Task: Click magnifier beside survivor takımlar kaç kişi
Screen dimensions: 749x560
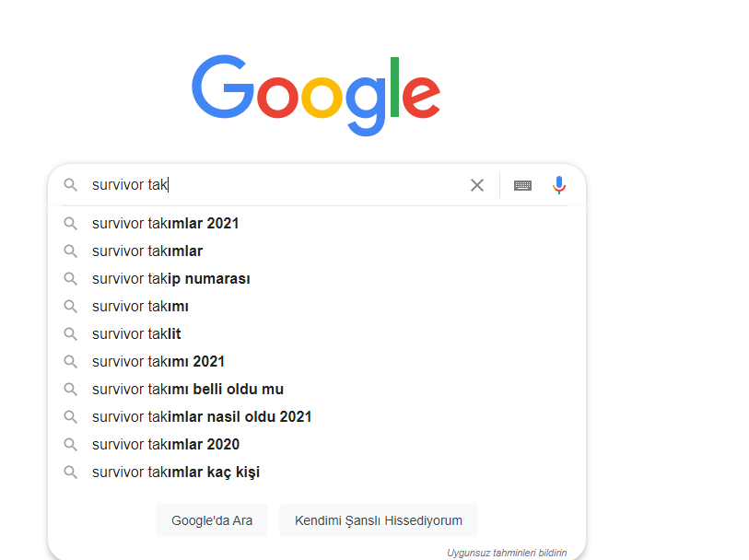Action: pyautogui.click(x=71, y=472)
